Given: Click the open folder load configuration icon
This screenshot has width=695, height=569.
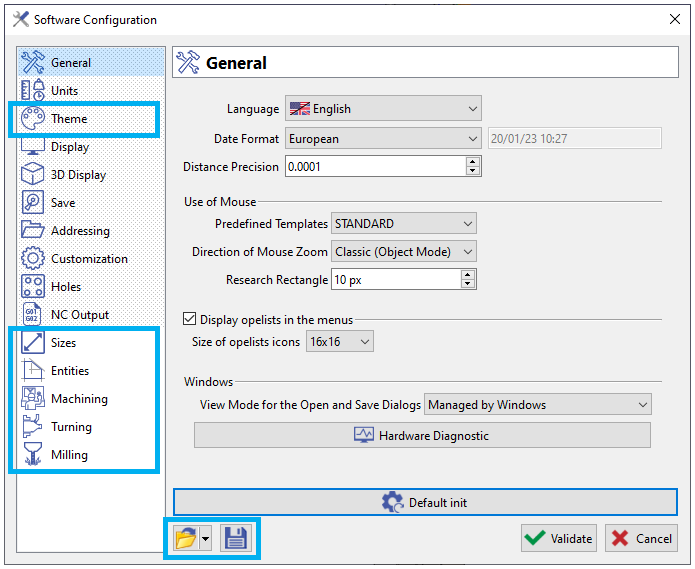Looking at the screenshot, I should (x=185, y=538).
